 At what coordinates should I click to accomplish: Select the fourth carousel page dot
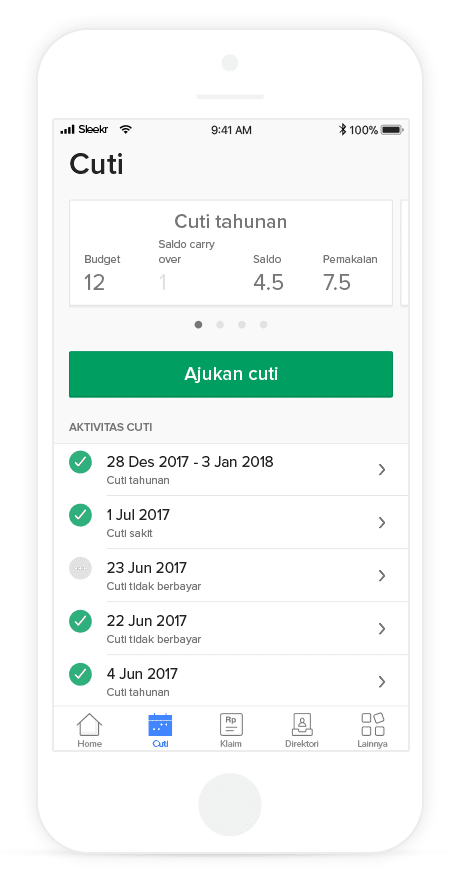[x=264, y=325]
